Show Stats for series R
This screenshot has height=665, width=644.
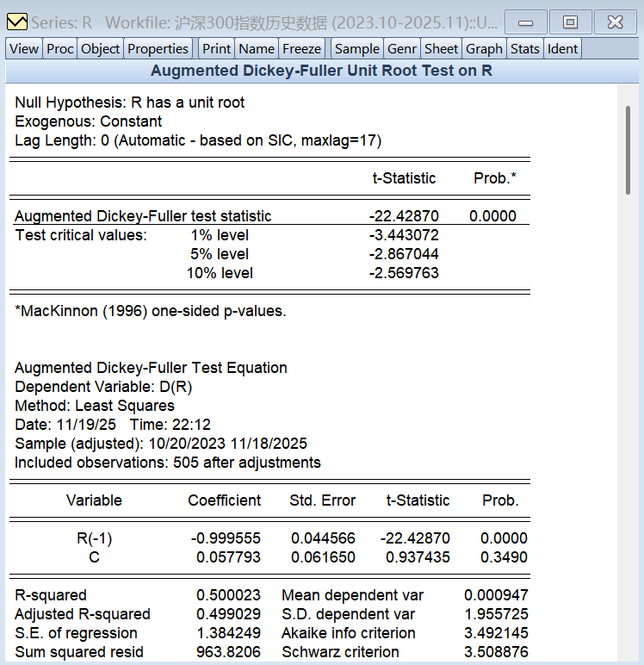[x=525, y=49]
